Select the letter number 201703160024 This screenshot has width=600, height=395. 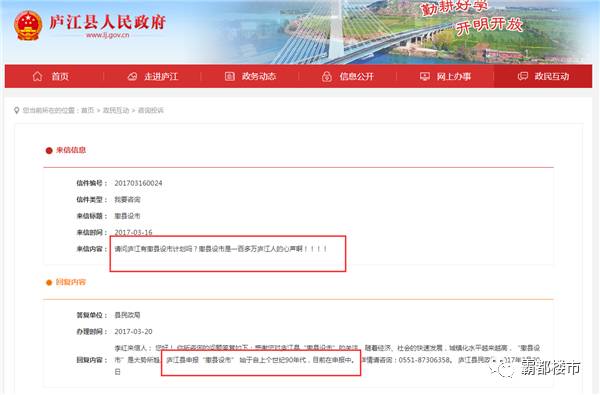click(139, 183)
